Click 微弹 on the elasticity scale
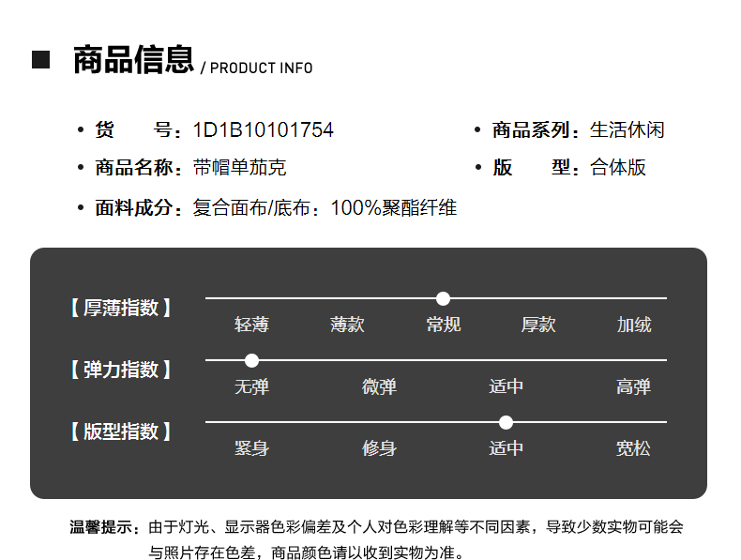 [379, 386]
